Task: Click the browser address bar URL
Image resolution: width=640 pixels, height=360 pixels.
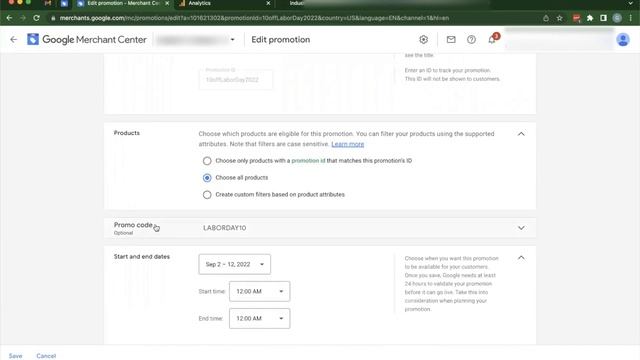Action: point(254,18)
